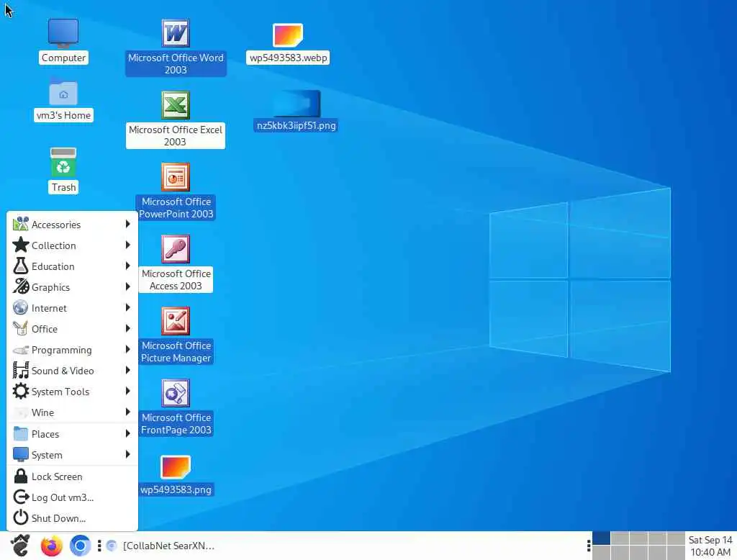This screenshot has width=737, height=560.
Task: Expand the Internet submenu arrow
Action: [127, 308]
